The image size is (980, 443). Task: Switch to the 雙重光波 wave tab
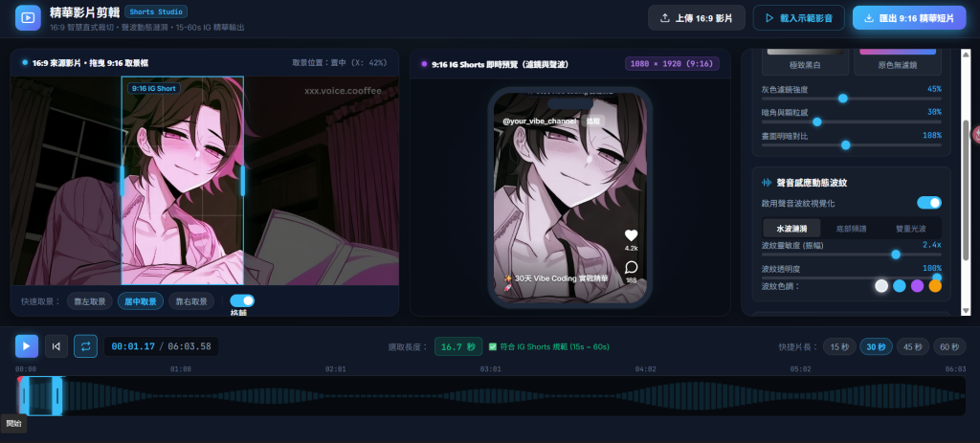tap(911, 228)
